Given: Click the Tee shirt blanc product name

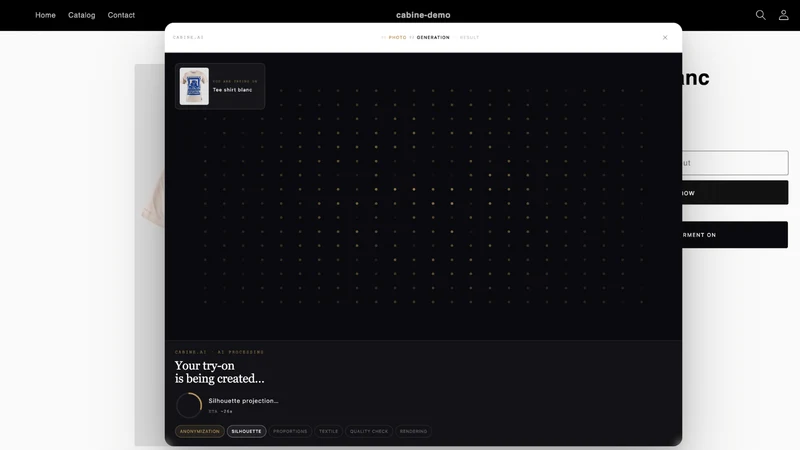Looking at the screenshot, I should point(232,90).
